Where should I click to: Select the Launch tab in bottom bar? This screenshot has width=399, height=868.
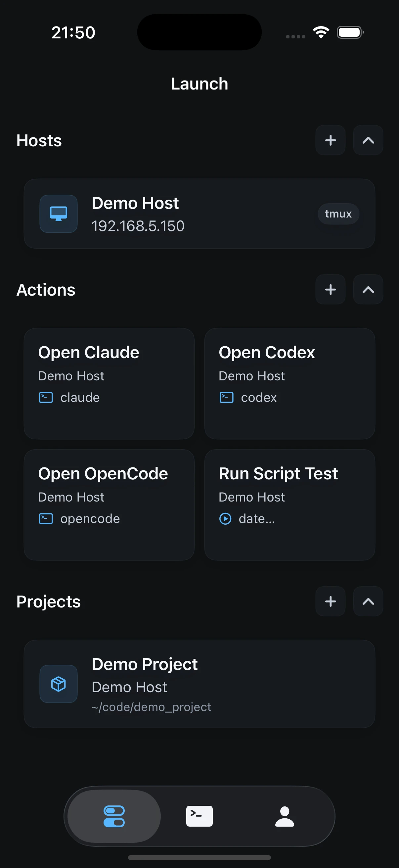(x=114, y=816)
